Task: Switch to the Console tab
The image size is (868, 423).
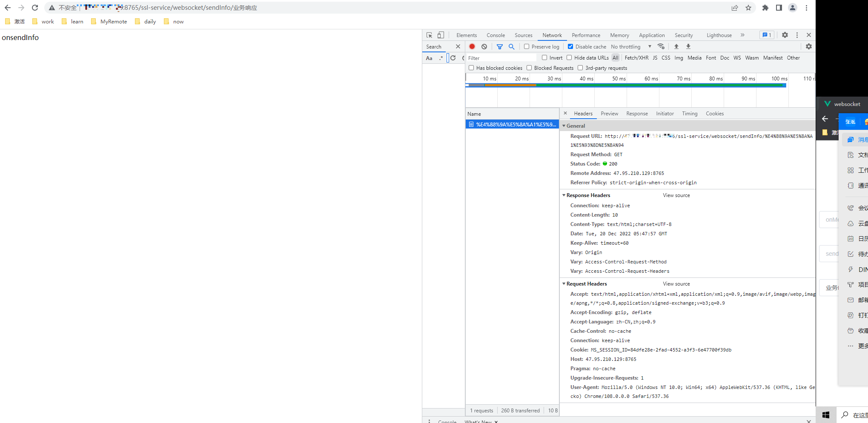Action: 496,35
